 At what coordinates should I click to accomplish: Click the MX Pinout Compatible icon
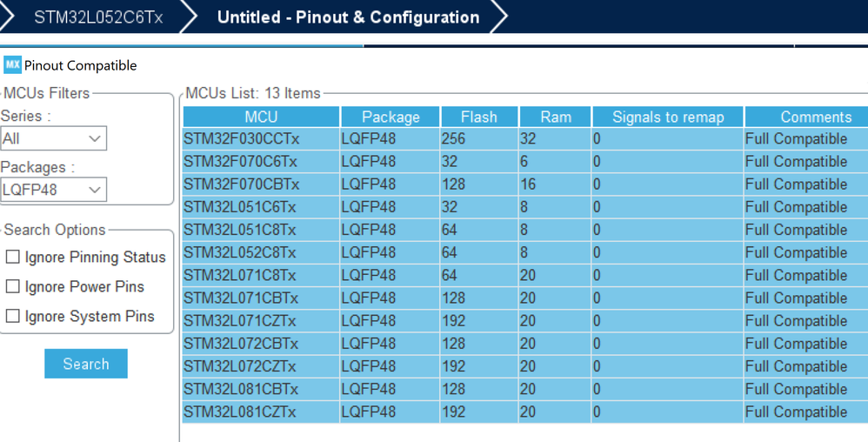pyautogui.click(x=12, y=64)
